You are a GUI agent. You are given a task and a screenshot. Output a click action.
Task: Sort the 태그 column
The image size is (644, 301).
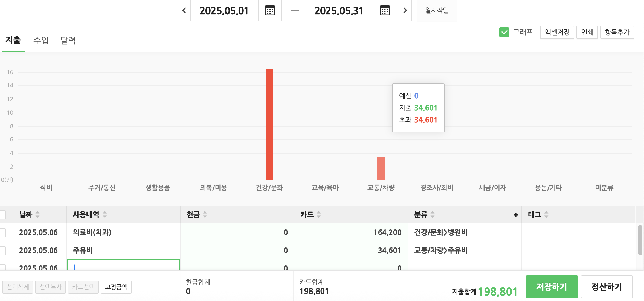click(546, 215)
